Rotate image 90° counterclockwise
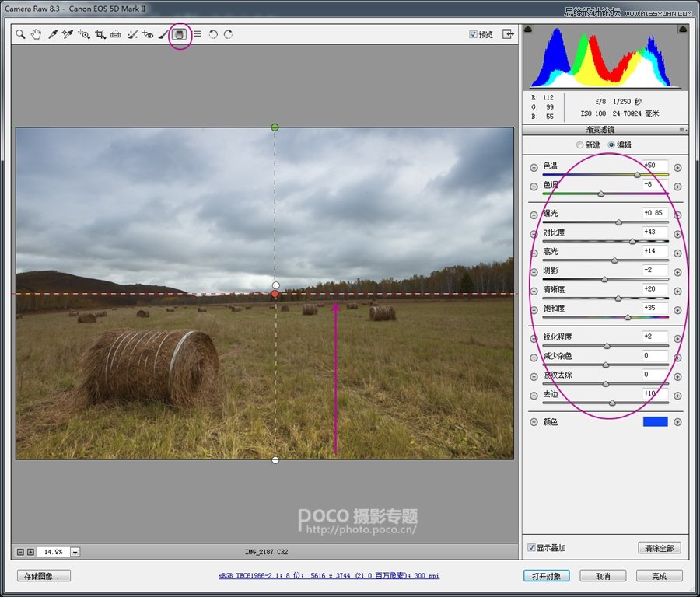Image resolution: width=700 pixels, height=597 pixels. (213, 34)
